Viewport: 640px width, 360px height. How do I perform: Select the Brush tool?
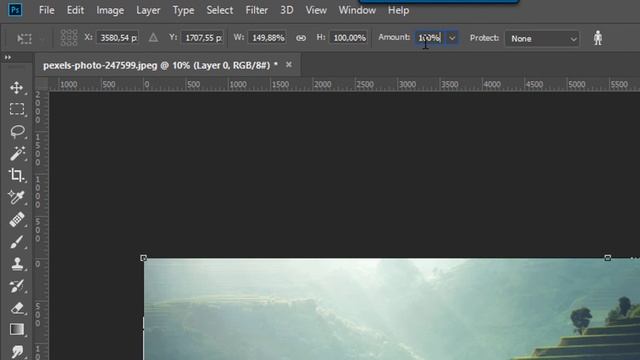click(17, 242)
